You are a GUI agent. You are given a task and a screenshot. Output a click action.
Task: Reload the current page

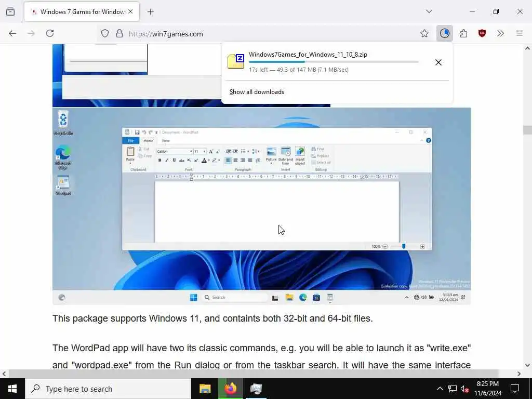50,33
